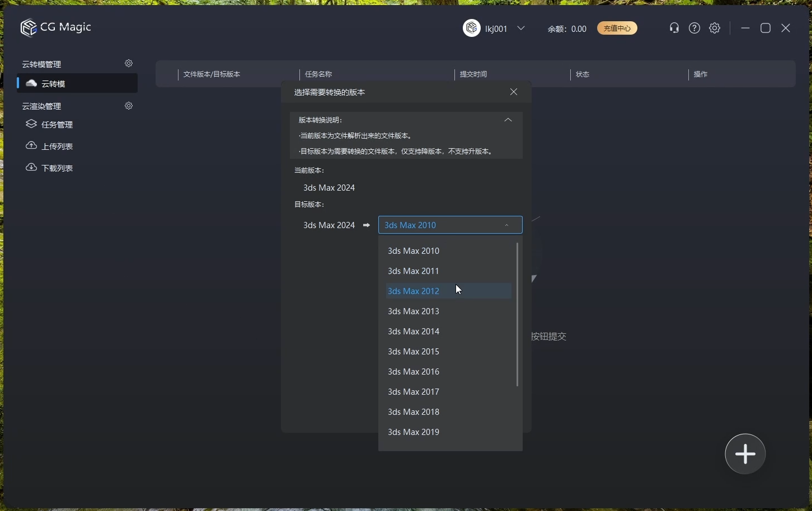Image resolution: width=812 pixels, height=511 pixels.
Task: Select 云转模 in the left sidebar
Action: 54,84
